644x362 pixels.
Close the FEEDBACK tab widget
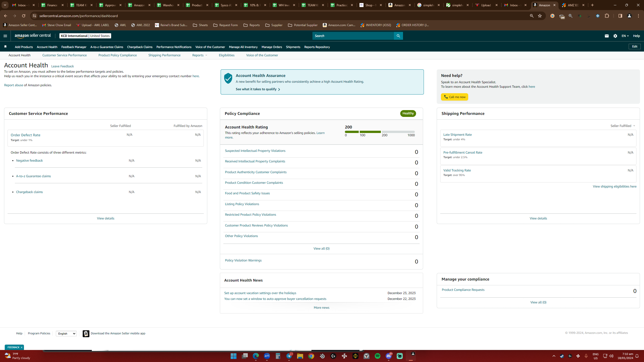tap(22, 347)
